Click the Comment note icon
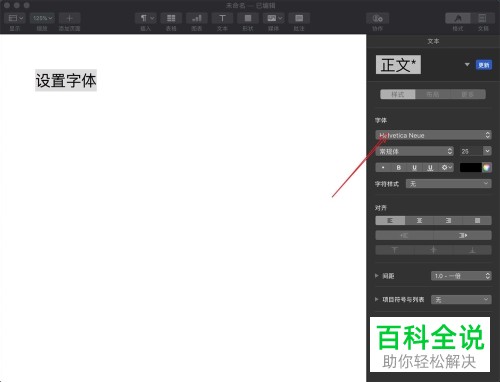Screen dimensions: 500x382 pyautogui.click(x=299, y=18)
